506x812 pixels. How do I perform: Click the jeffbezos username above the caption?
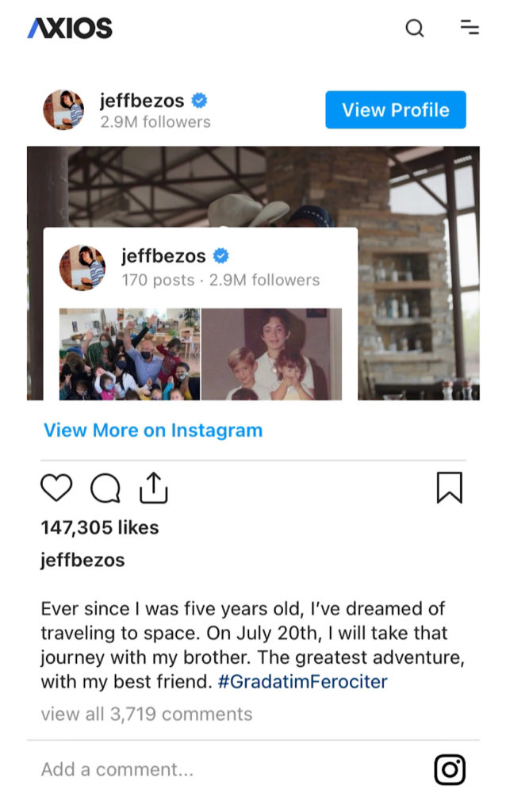tap(82, 560)
